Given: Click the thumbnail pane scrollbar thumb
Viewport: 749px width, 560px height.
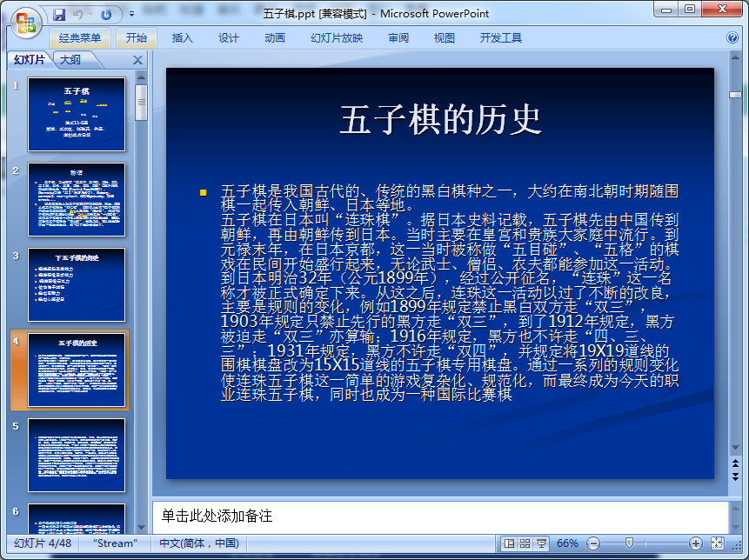Looking at the screenshot, I should point(142,103).
